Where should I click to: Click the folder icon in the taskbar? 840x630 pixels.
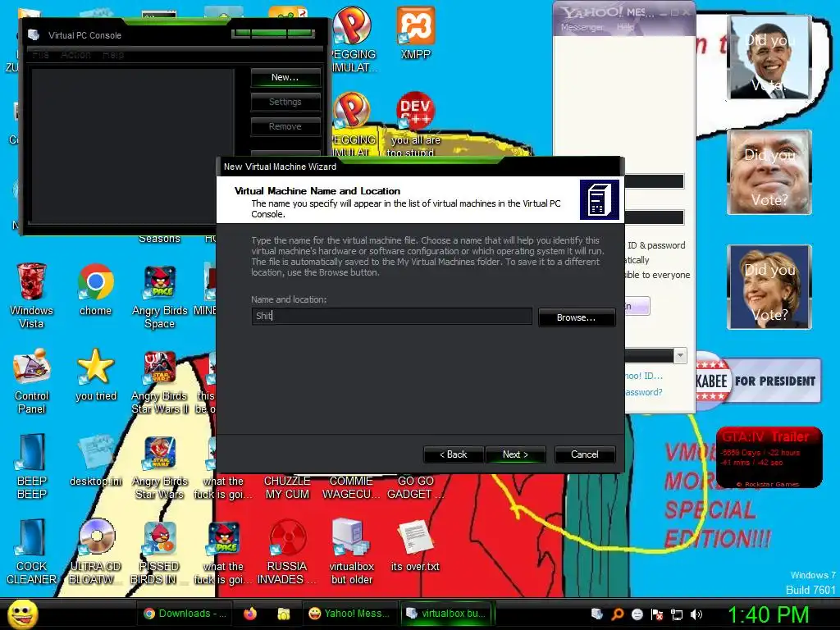tap(283, 614)
